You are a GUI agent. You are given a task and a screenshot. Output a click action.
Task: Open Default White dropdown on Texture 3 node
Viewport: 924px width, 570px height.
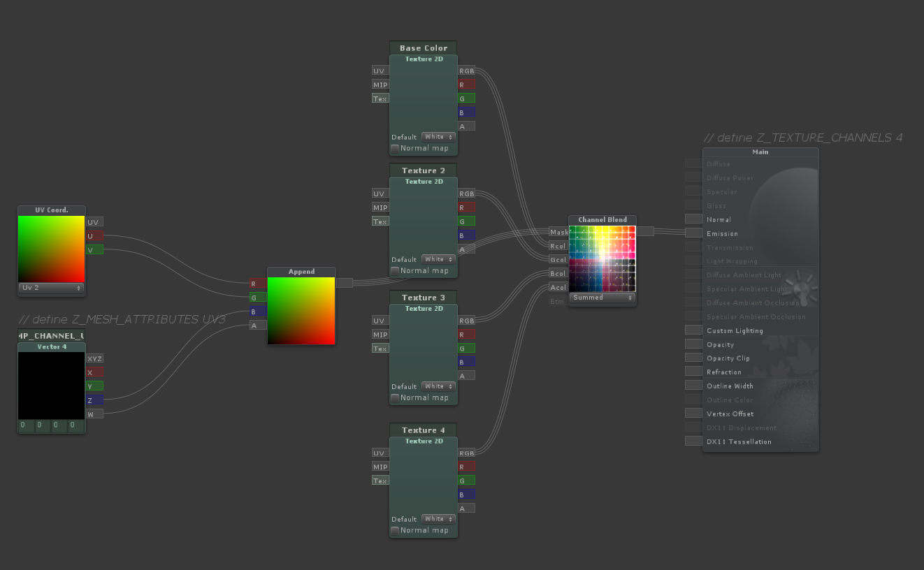click(x=438, y=386)
